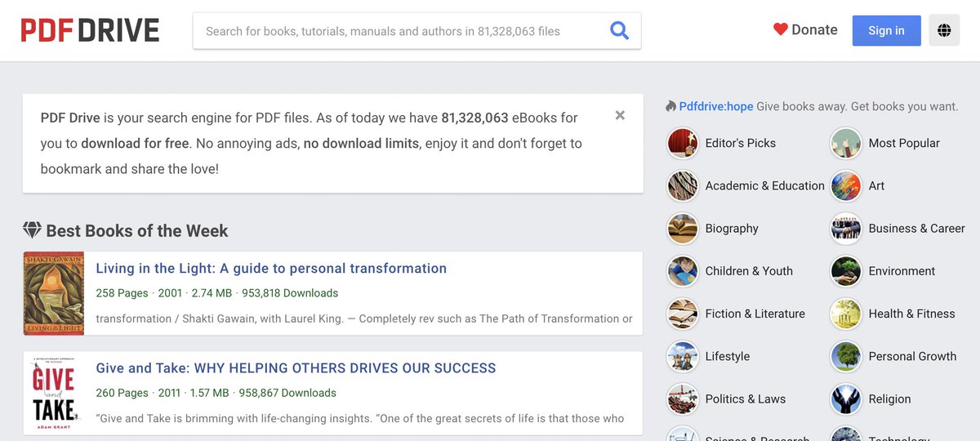The image size is (980, 441).
Task: Click the blue Sign in button
Action: coord(886,31)
